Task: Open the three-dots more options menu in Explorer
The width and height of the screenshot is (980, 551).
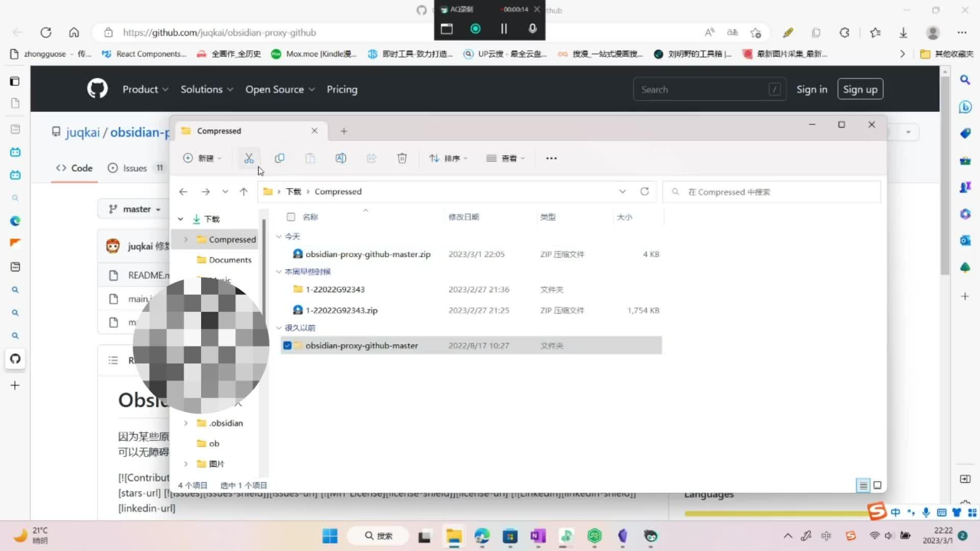Action: click(551, 158)
